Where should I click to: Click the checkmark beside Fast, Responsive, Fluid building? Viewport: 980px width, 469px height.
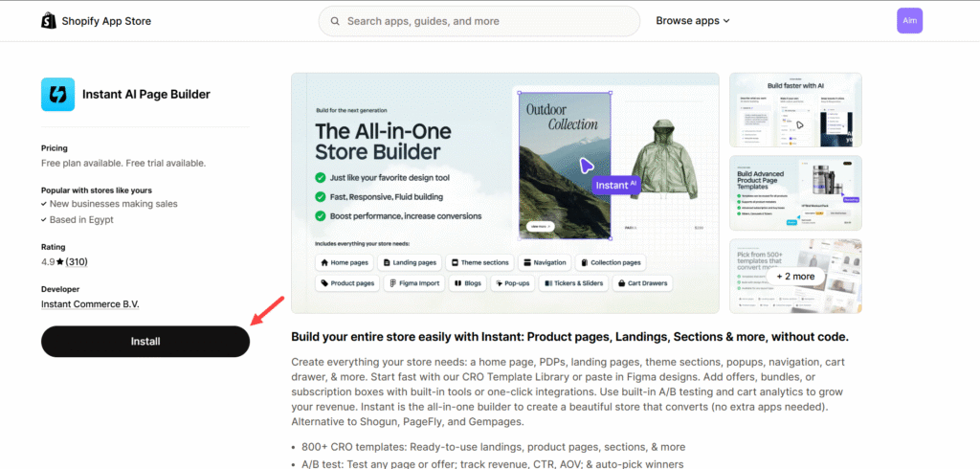pyautogui.click(x=321, y=196)
